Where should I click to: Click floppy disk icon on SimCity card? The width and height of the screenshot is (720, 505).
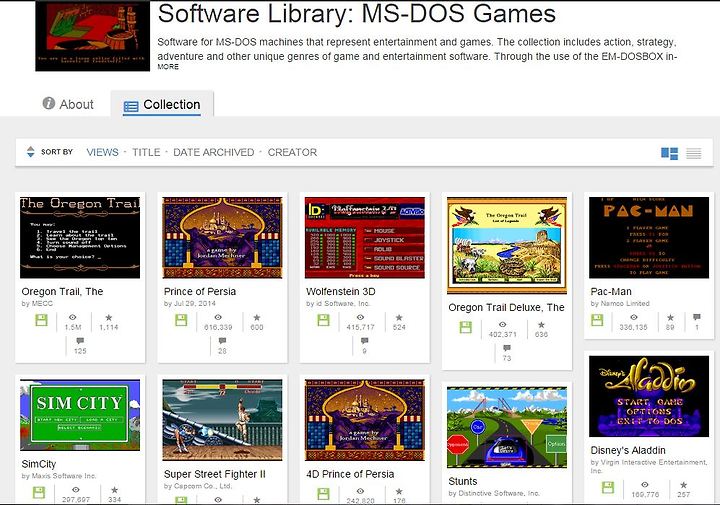click(39, 493)
